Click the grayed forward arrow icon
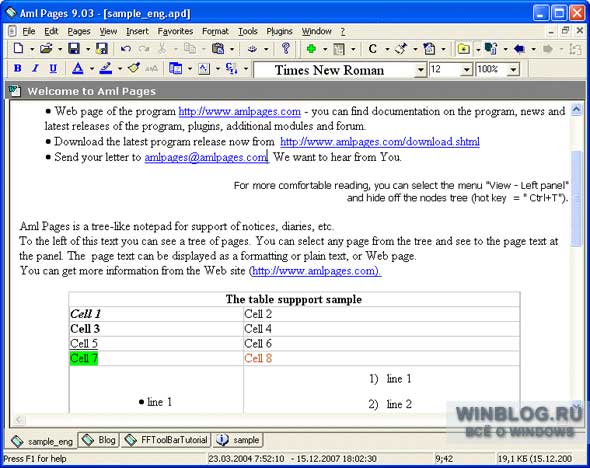The width and height of the screenshot is (590, 468). tap(548, 49)
